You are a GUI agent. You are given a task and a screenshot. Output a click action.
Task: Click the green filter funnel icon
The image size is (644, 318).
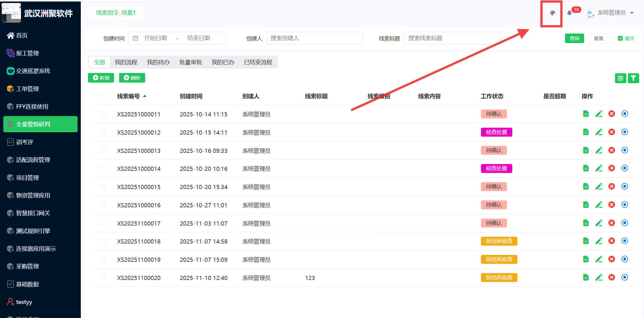tap(633, 78)
